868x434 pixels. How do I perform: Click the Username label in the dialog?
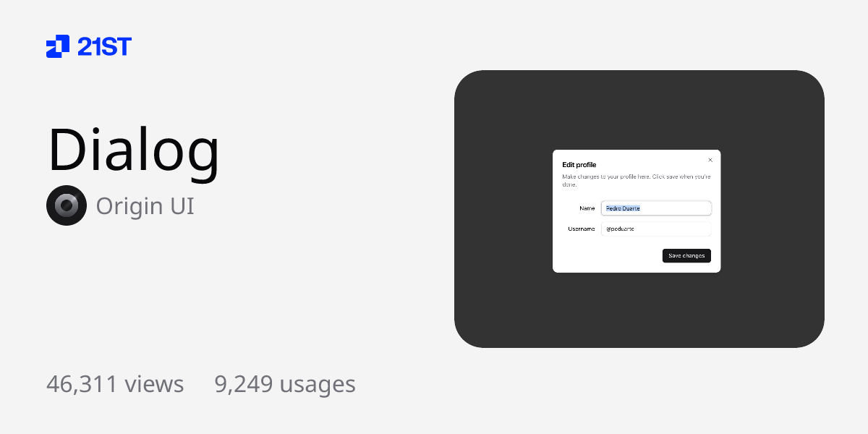coord(582,229)
